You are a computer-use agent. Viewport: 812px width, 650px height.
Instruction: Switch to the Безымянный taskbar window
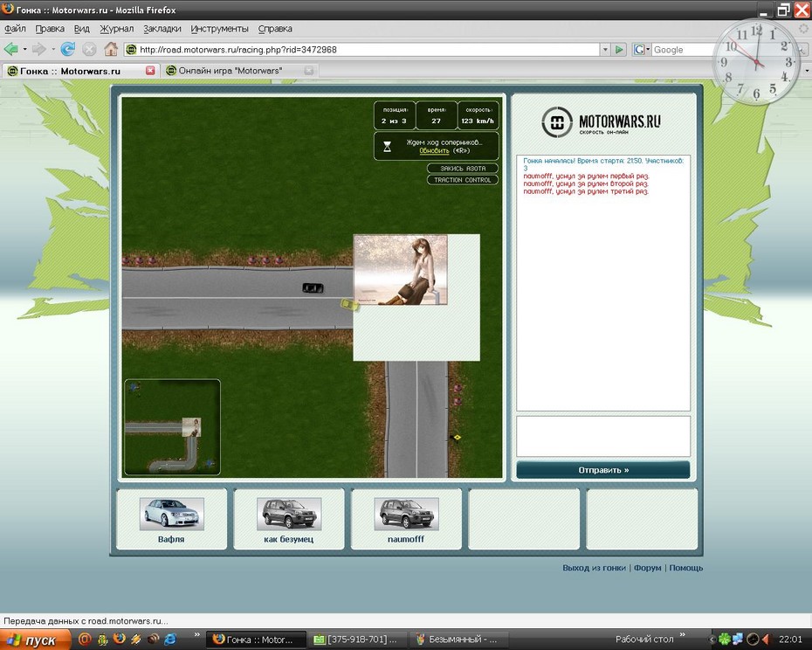point(458,640)
